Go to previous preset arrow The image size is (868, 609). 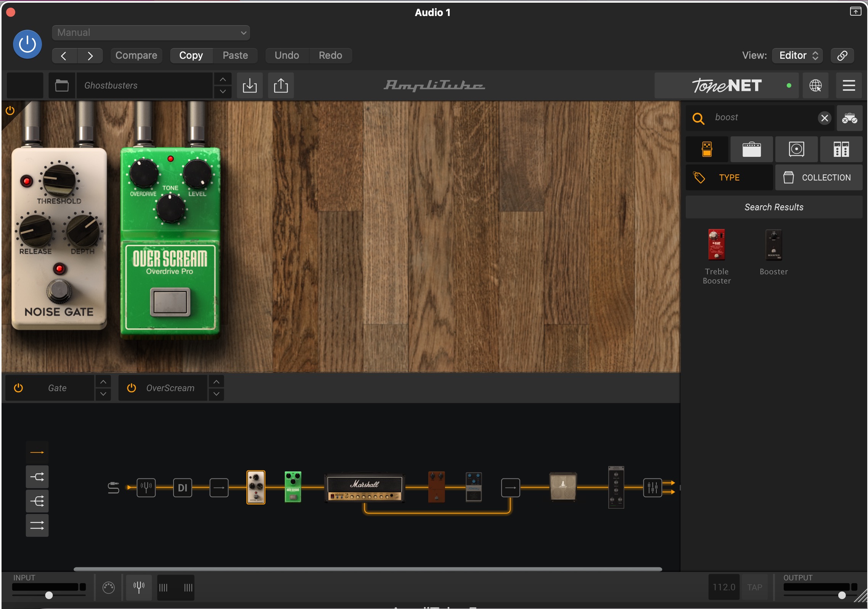(x=64, y=56)
